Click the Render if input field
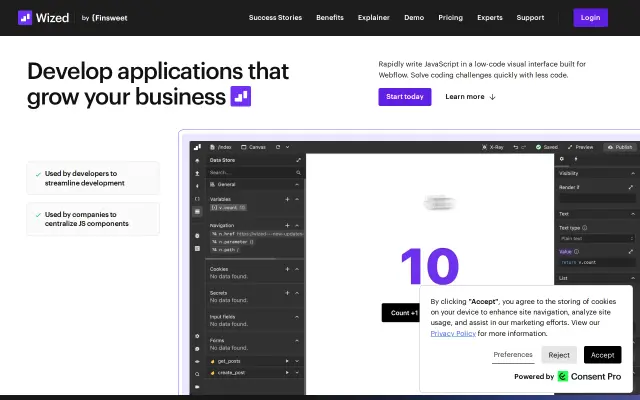This screenshot has height=400, width=640. (597, 199)
